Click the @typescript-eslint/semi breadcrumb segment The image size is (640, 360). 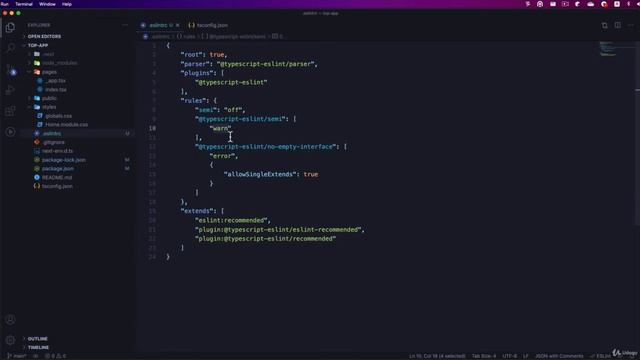point(233,36)
